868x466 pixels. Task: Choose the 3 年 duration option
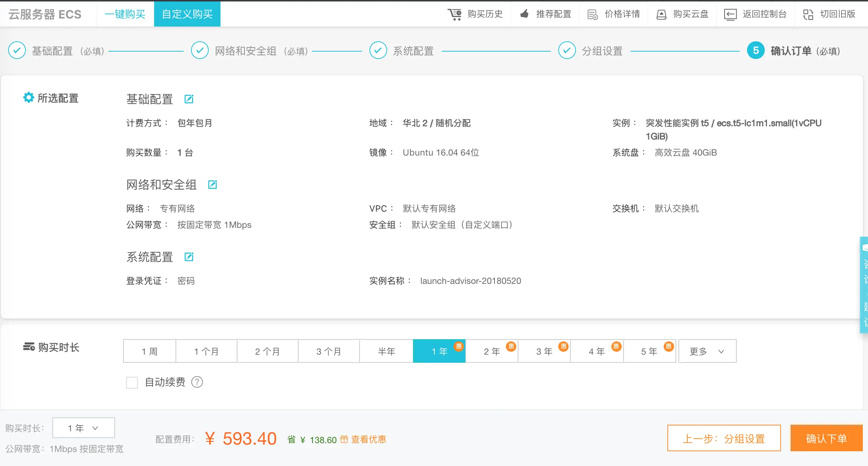click(x=544, y=351)
